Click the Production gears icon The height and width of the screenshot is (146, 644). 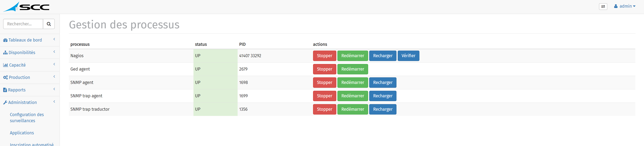coord(6,78)
